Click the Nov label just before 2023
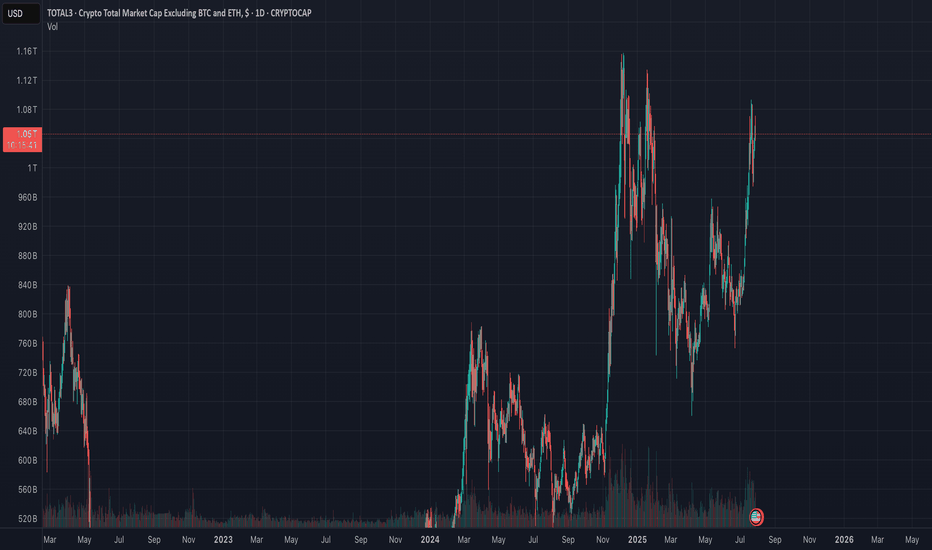 [x=188, y=540]
